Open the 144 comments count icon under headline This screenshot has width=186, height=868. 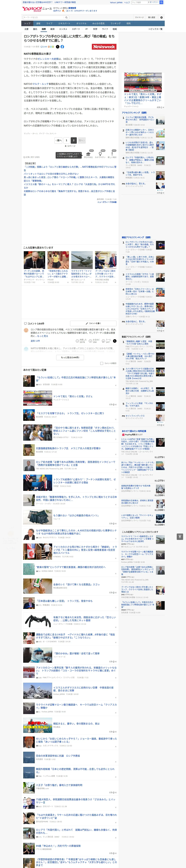44,47
